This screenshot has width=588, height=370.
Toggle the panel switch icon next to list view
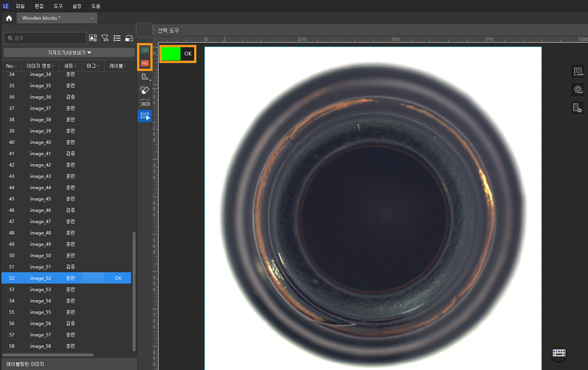coord(129,38)
